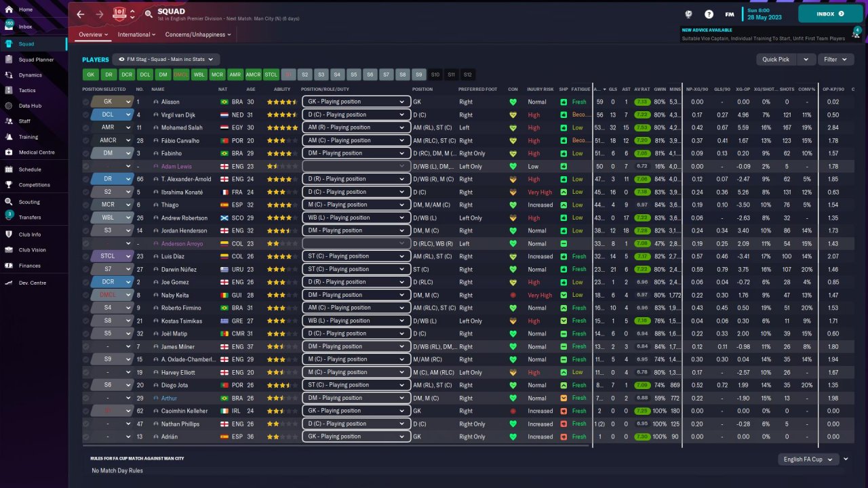
Task: Click the globe icon left of help
Action: tap(688, 14)
